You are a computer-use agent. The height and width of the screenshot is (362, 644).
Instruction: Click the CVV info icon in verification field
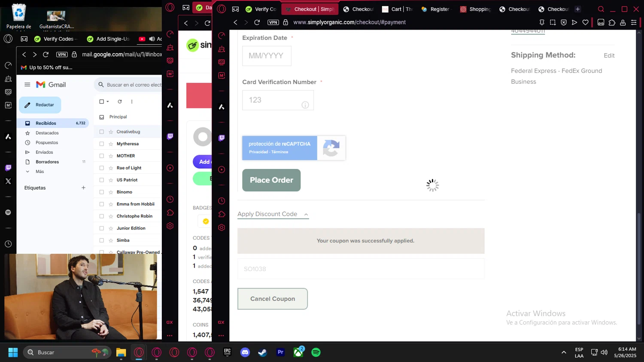(x=305, y=105)
